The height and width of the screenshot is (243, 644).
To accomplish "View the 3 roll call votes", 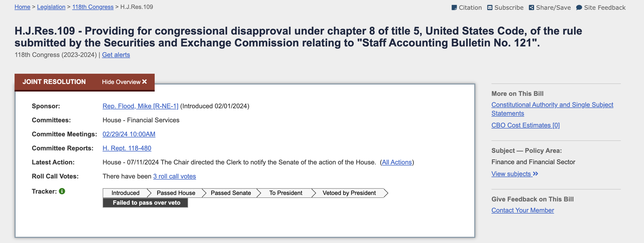I will (175, 176).
